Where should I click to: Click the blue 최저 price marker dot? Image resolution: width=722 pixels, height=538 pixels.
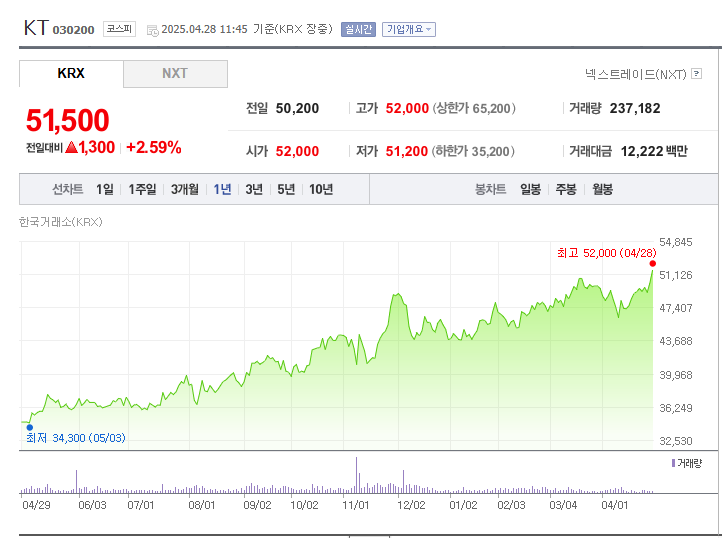click(30, 427)
